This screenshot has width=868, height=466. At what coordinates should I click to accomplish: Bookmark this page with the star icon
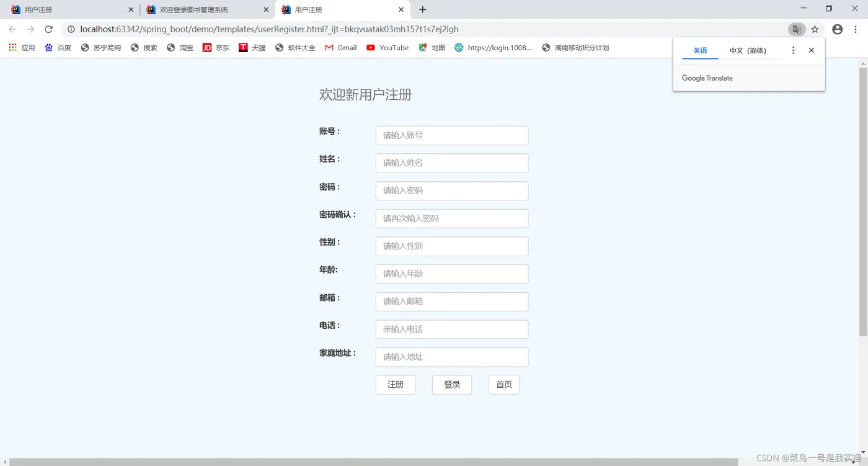(x=815, y=29)
